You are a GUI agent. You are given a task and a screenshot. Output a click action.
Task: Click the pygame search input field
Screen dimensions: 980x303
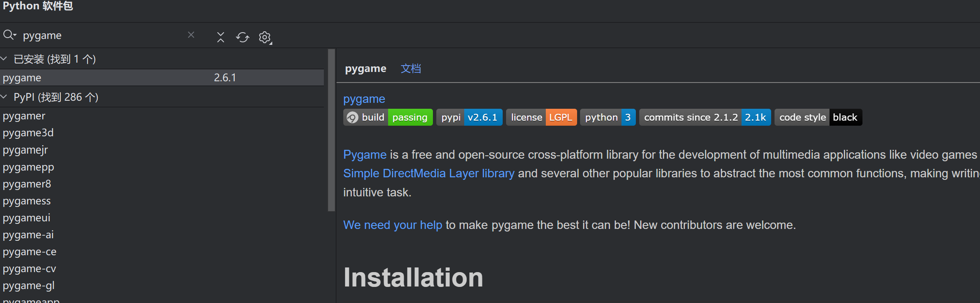click(x=101, y=35)
